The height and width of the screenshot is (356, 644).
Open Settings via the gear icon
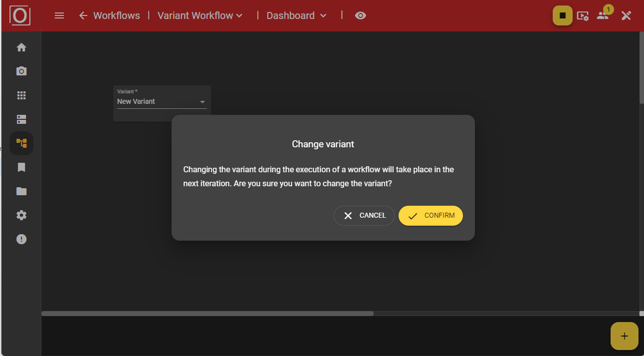21,215
